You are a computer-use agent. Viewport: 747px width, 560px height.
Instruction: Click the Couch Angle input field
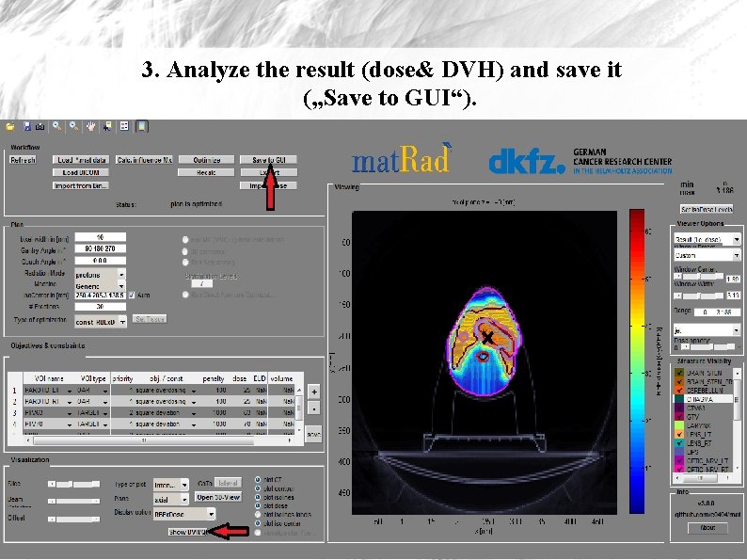coord(100,261)
